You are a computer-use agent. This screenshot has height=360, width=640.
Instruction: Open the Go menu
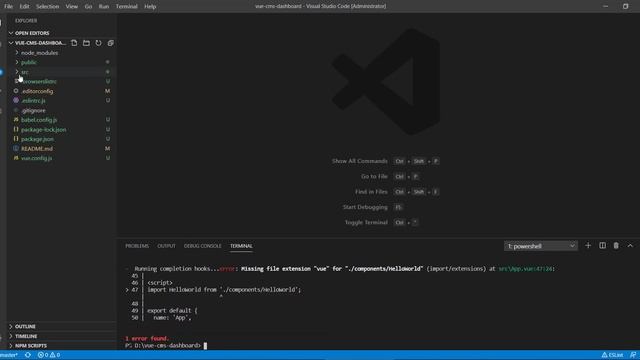tap(88, 7)
